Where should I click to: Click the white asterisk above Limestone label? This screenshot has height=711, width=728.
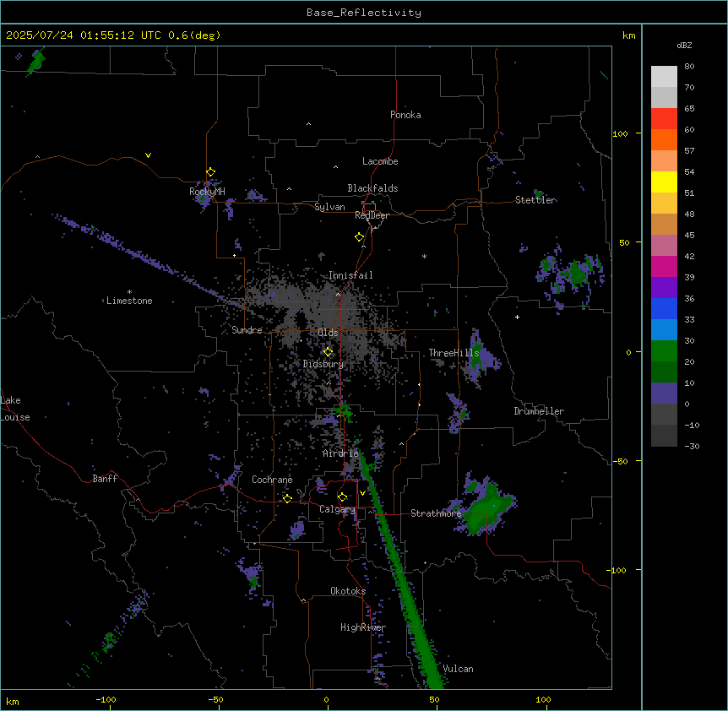coord(129,292)
